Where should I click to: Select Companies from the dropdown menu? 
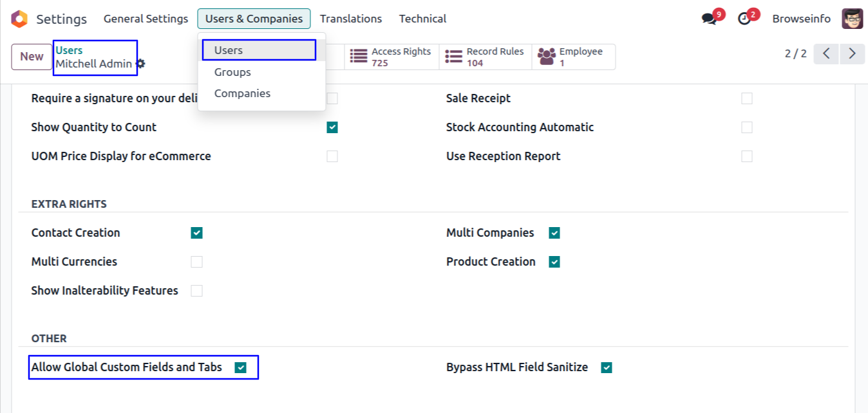point(242,93)
